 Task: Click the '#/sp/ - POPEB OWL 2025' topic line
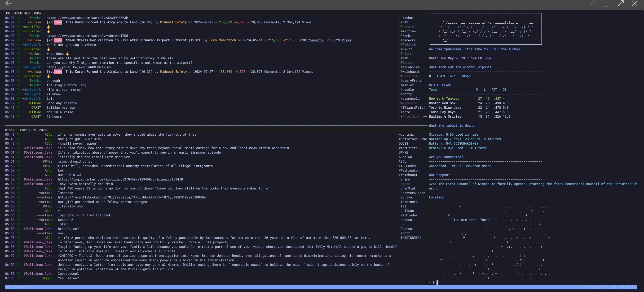(26, 130)
